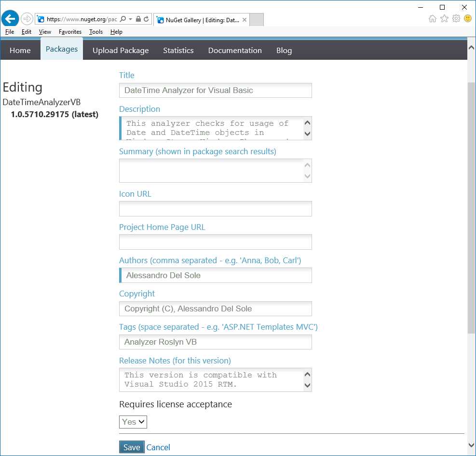This screenshot has width=476, height=456.
Task: Click the smiley feedback icon
Action: pyautogui.click(x=468, y=18)
